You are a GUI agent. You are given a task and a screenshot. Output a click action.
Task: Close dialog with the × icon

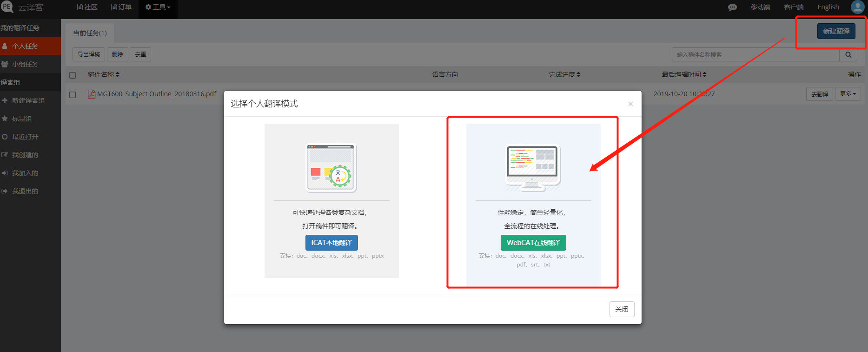[630, 104]
